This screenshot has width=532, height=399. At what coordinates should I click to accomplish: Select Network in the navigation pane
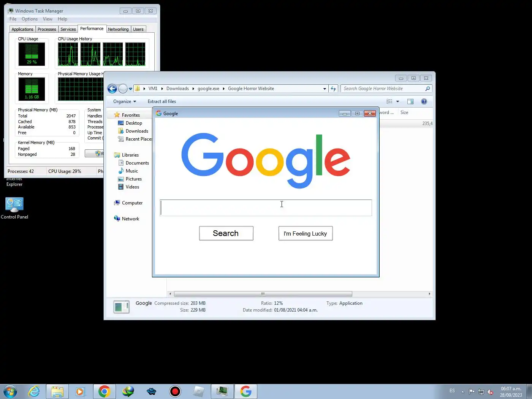(130, 219)
